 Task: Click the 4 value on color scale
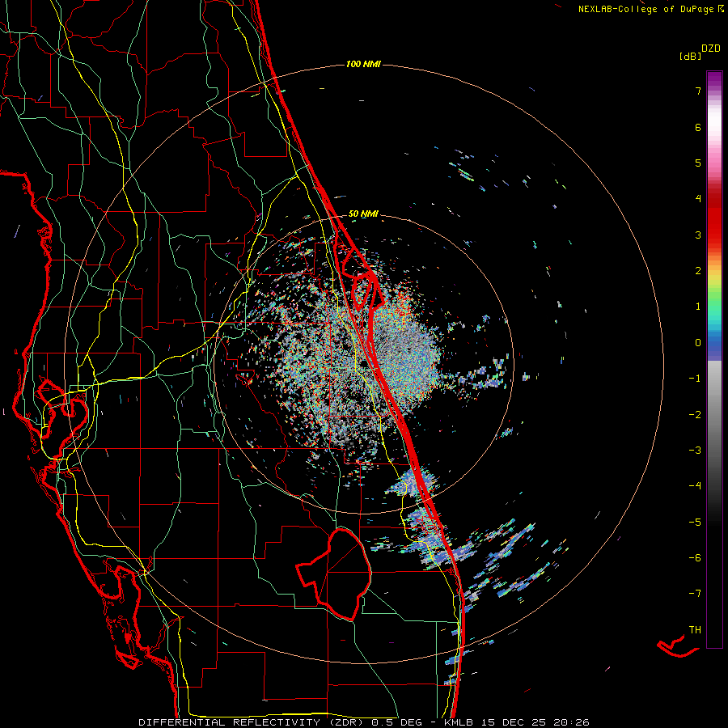click(698, 199)
